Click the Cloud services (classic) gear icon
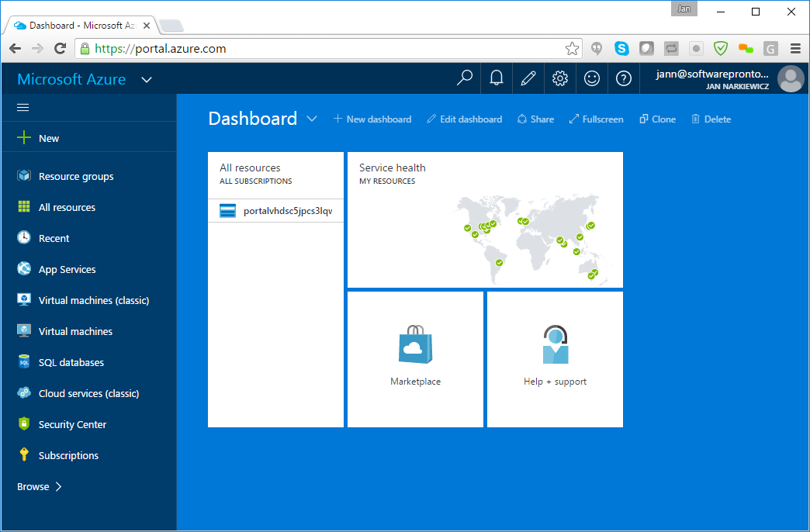 coord(24,392)
